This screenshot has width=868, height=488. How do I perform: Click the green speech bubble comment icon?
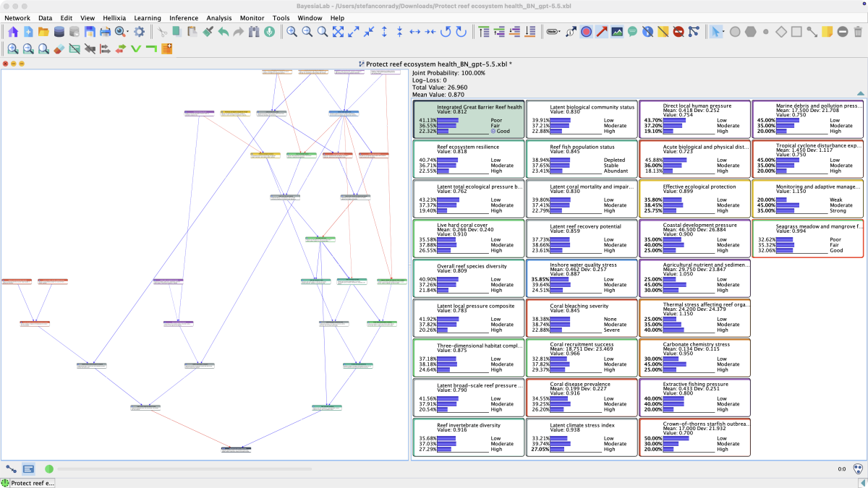632,32
